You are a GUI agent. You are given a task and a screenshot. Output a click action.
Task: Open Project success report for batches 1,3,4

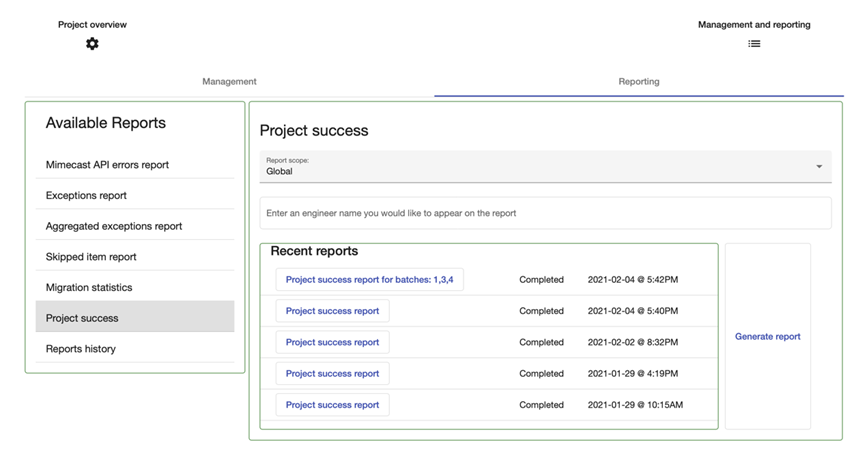click(x=369, y=280)
